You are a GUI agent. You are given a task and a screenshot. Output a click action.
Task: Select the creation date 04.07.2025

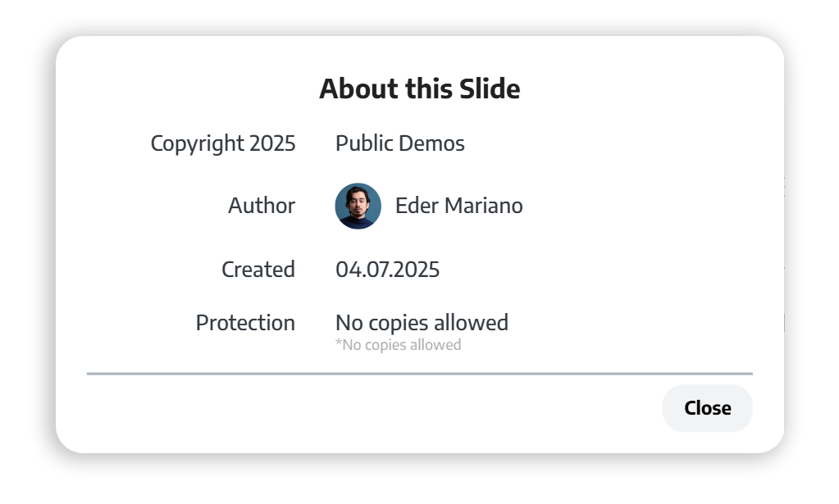[387, 270]
